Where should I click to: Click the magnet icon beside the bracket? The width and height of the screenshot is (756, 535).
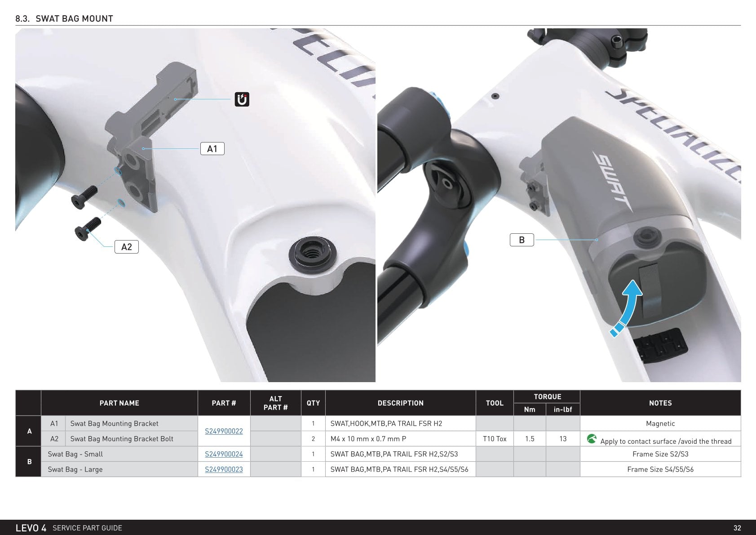point(242,99)
